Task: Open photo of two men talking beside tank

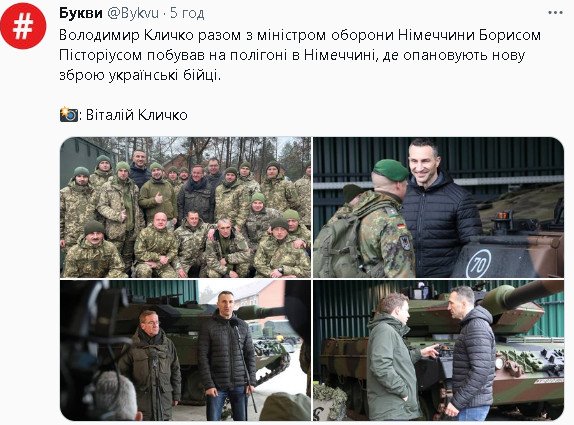Action: click(439, 350)
